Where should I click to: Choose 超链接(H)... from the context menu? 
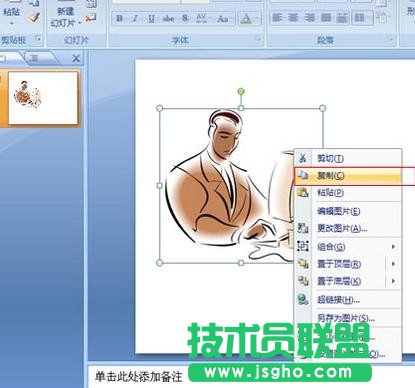(x=348, y=300)
